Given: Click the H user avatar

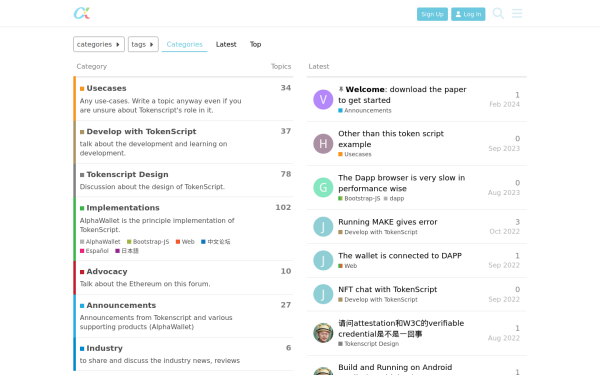Looking at the screenshot, I should point(323,143).
